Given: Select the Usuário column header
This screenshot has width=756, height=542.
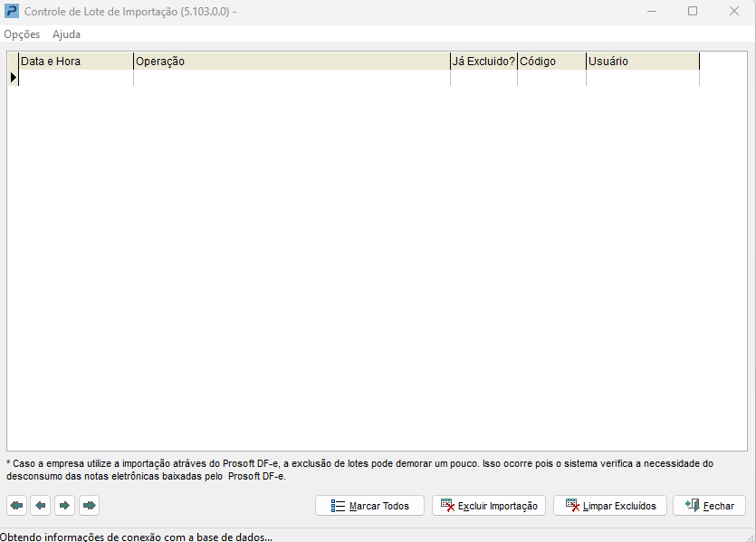Looking at the screenshot, I should click(643, 62).
